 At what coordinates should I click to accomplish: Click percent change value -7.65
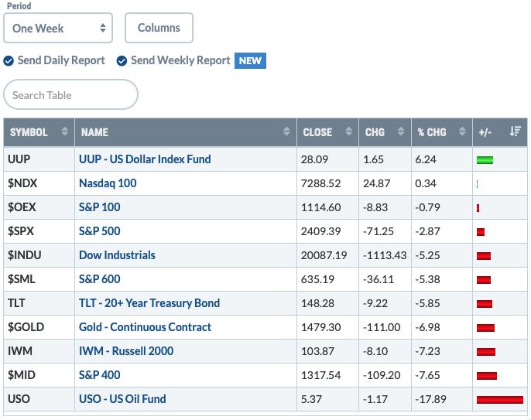[427, 375]
